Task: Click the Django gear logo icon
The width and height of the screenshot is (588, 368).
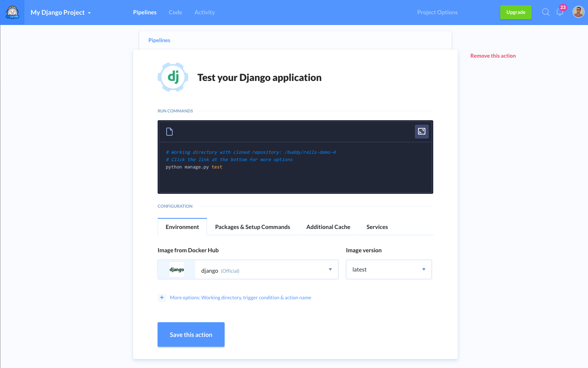Action: 173,77
